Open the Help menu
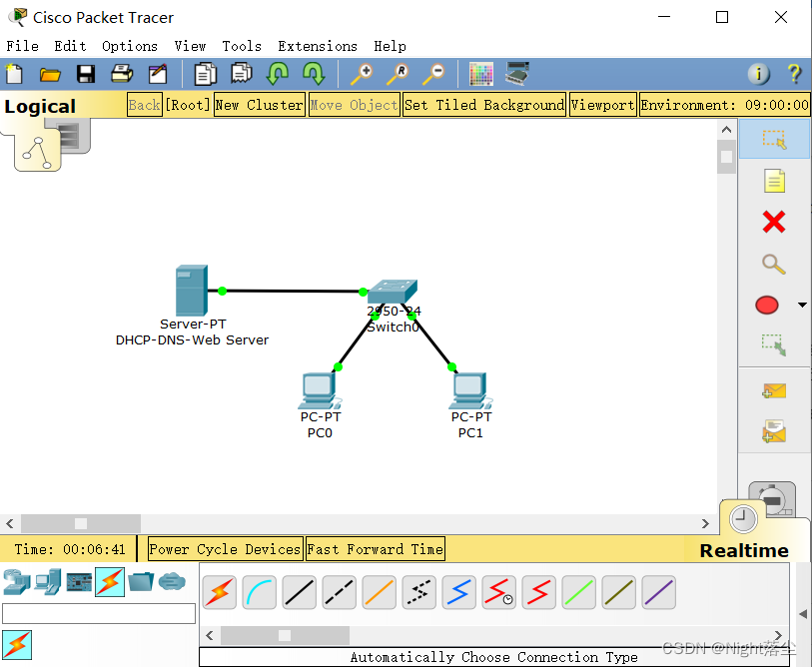This screenshot has width=812, height=667. pos(390,46)
